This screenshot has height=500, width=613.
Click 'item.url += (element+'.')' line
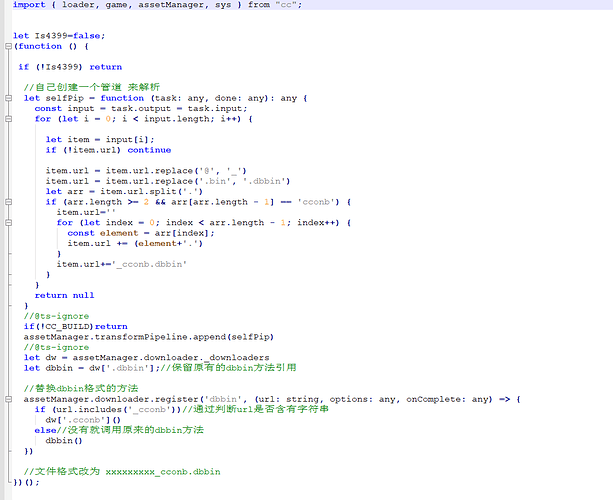135,244
